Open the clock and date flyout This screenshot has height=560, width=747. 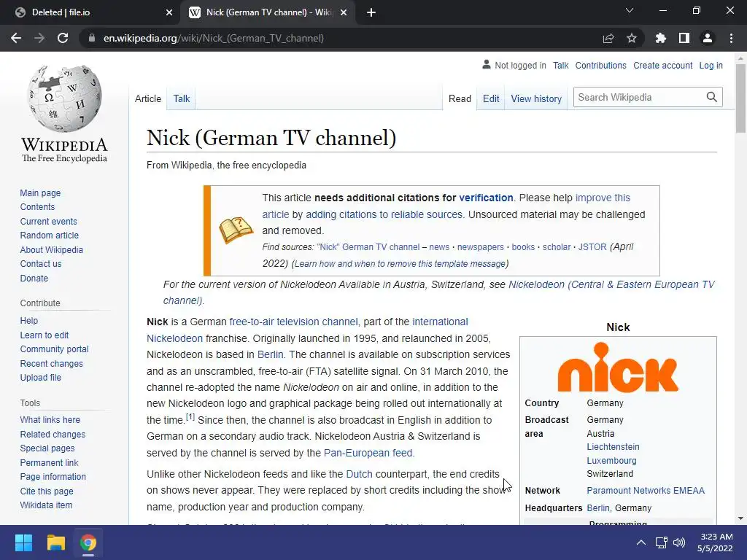tap(715, 542)
